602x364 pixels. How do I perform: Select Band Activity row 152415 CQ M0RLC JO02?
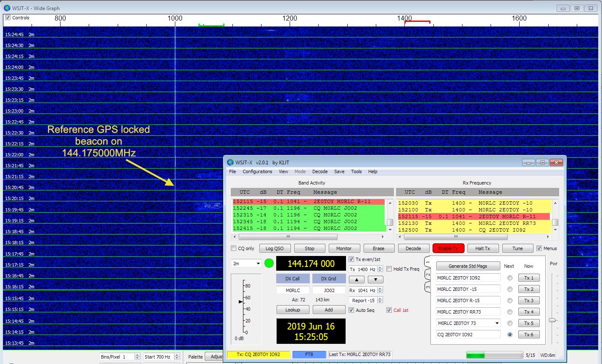point(309,228)
